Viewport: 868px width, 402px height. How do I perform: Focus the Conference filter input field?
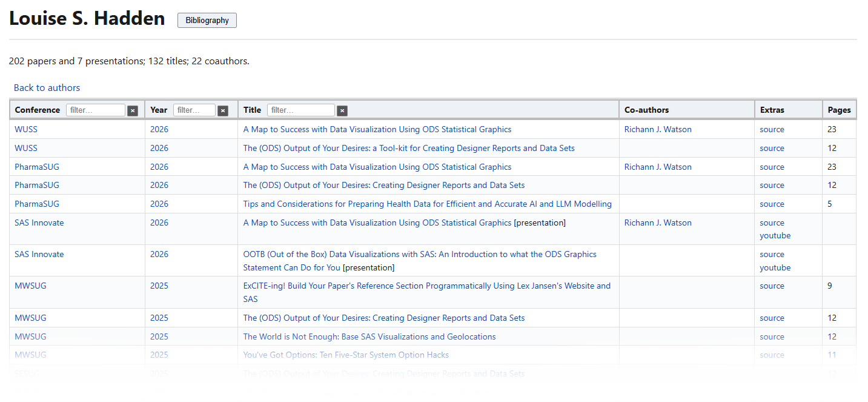tap(96, 110)
